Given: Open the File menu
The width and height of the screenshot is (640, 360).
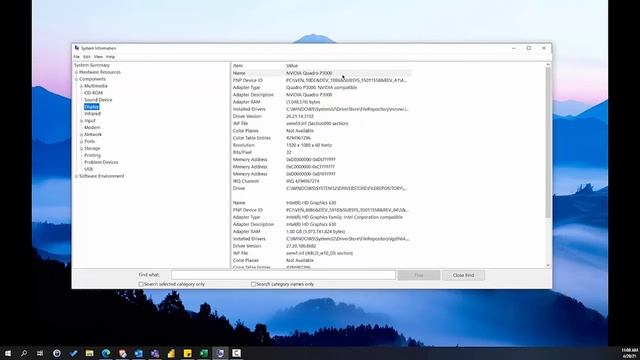Looking at the screenshot, I should (x=76, y=57).
